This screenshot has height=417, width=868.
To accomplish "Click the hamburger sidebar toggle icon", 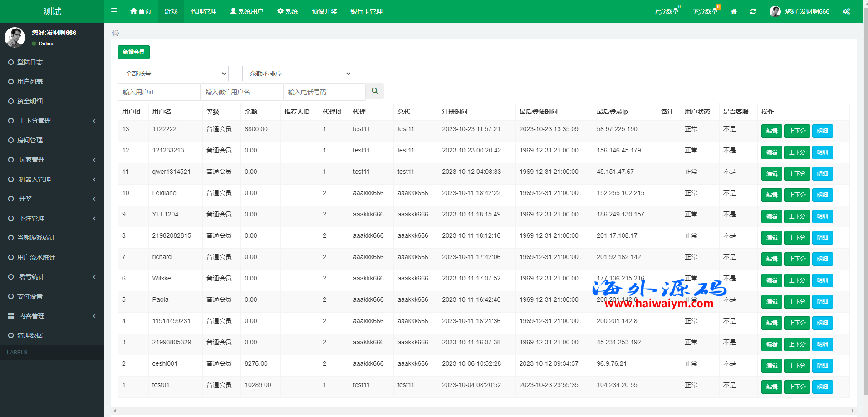I will (x=114, y=10).
